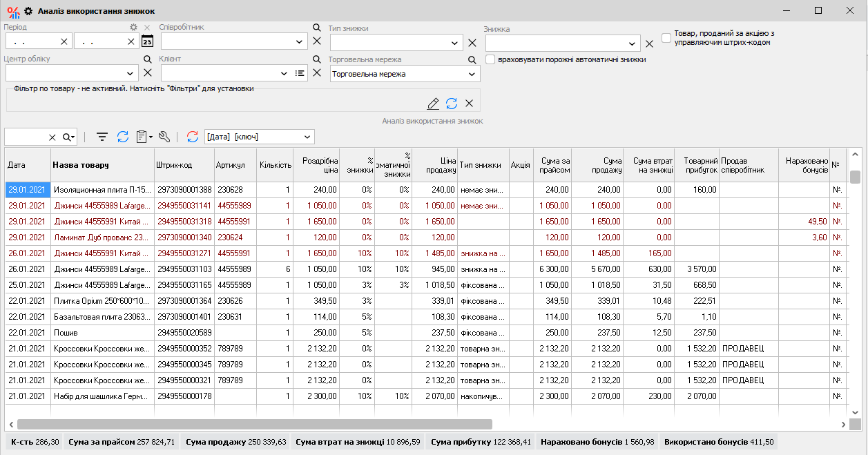Select the Ламинат Дуб прованс row
This screenshot has height=455, width=868.
[x=101, y=237]
